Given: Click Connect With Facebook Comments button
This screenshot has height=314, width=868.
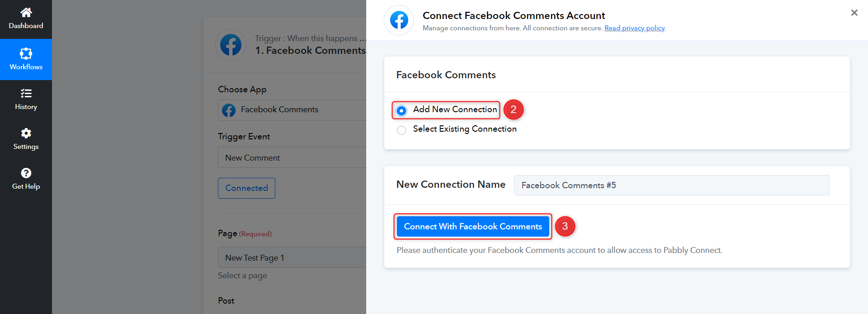Looking at the screenshot, I should coord(473,226).
